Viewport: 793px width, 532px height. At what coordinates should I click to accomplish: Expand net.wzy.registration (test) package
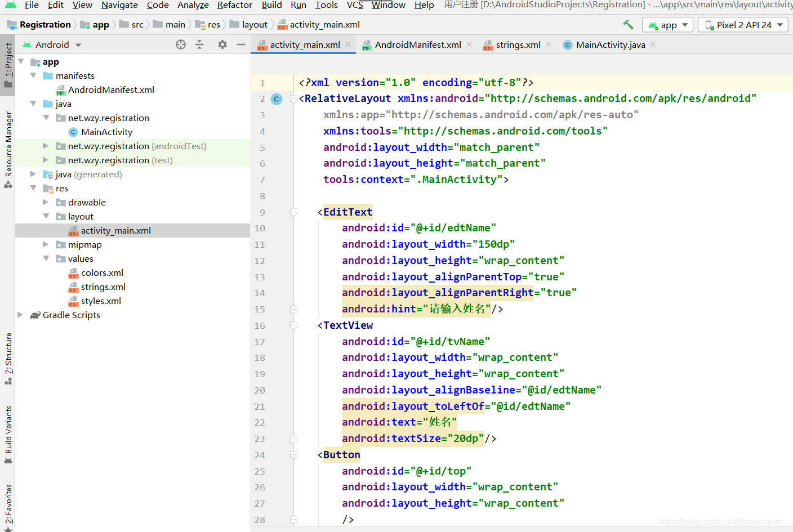[x=46, y=160]
